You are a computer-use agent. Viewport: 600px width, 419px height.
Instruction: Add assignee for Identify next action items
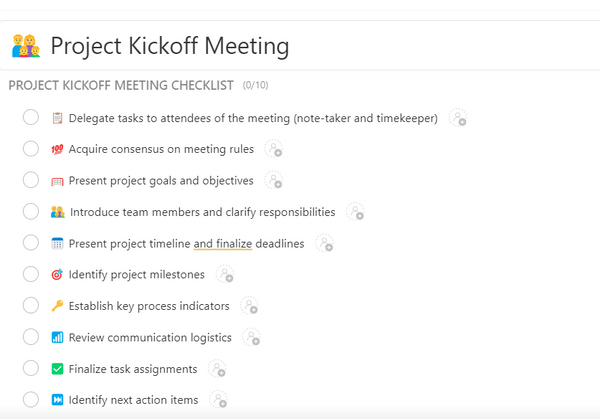point(218,400)
